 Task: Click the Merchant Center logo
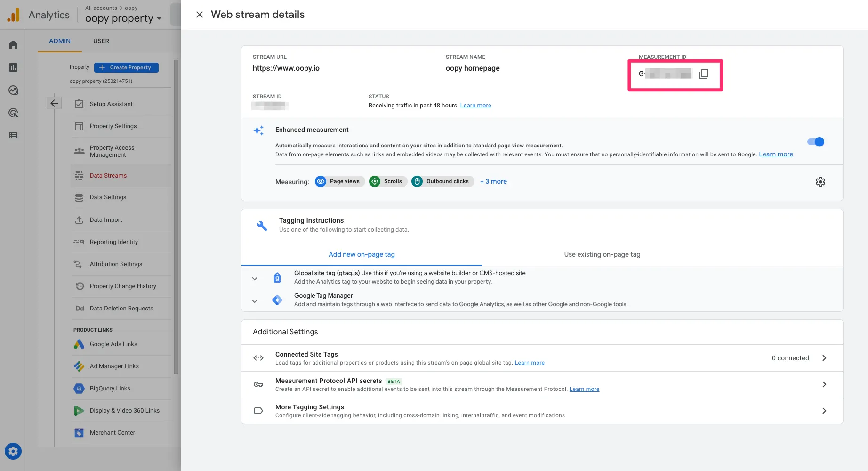79,432
